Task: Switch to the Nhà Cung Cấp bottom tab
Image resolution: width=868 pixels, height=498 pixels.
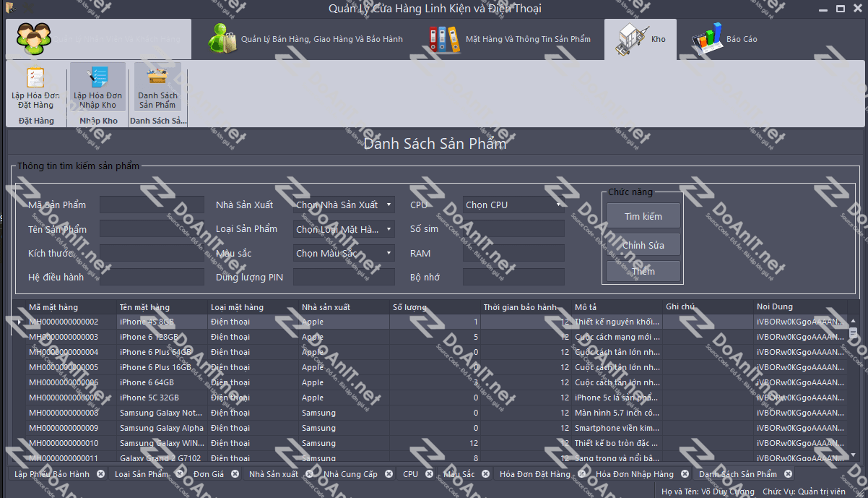Action: [x=351, y=474]
